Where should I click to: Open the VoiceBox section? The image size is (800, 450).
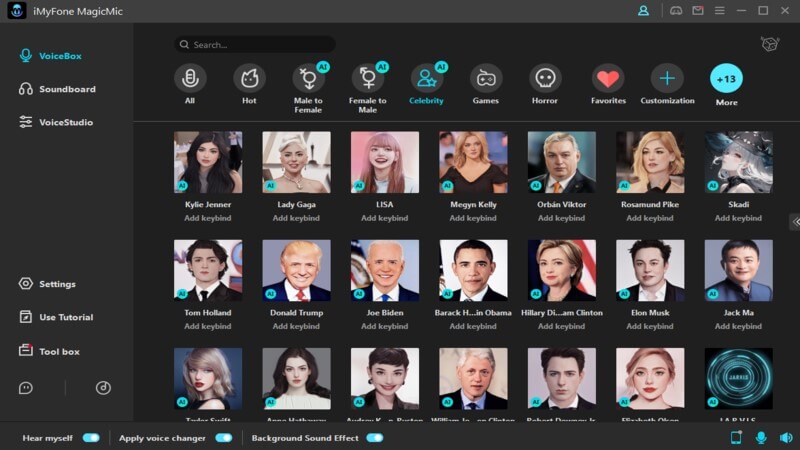pos(51,56)
